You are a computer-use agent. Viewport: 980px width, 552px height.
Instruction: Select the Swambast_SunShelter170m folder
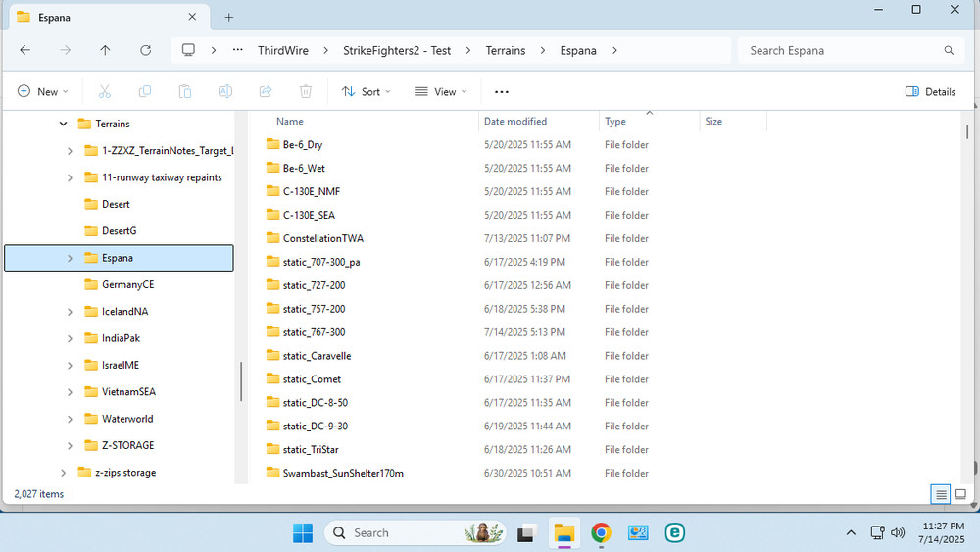click(343, 474)
